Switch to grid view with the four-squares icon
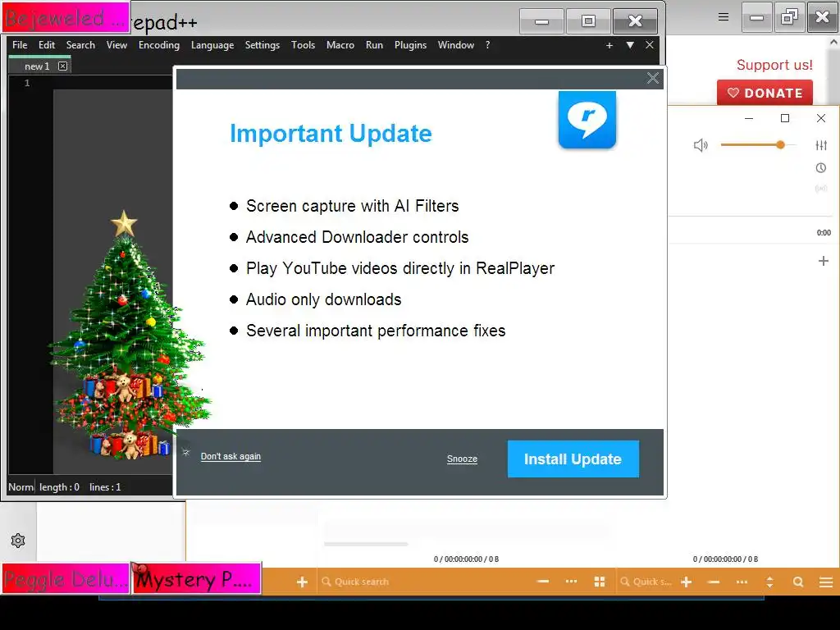 point(600,582)
